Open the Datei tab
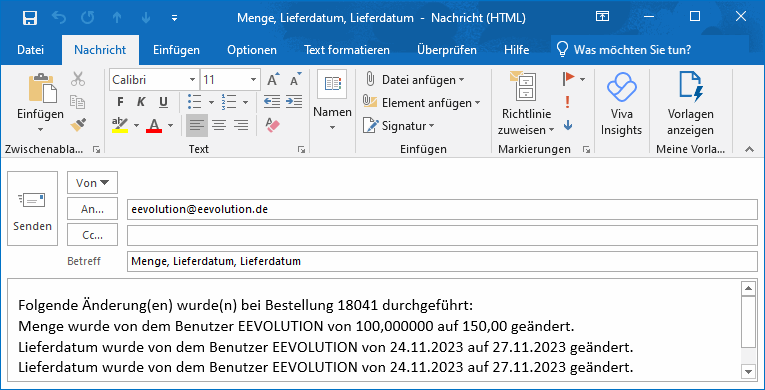Viewport: 765px width, 390px height. click(x=31, y=50)
